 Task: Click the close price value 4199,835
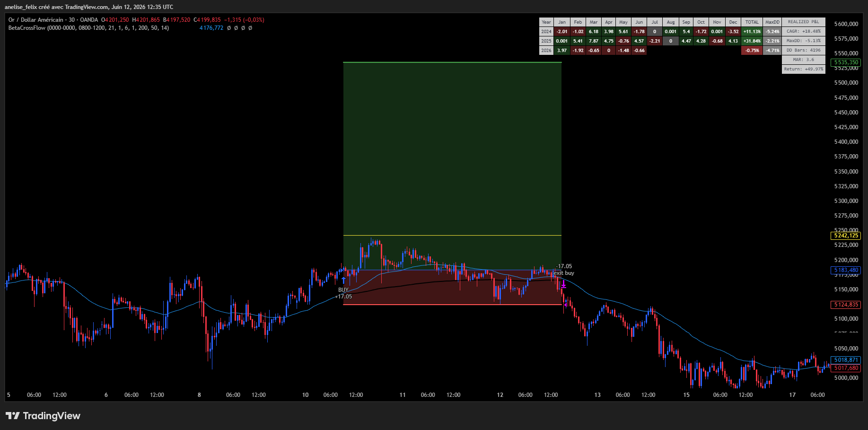click(x=209, y=20)
